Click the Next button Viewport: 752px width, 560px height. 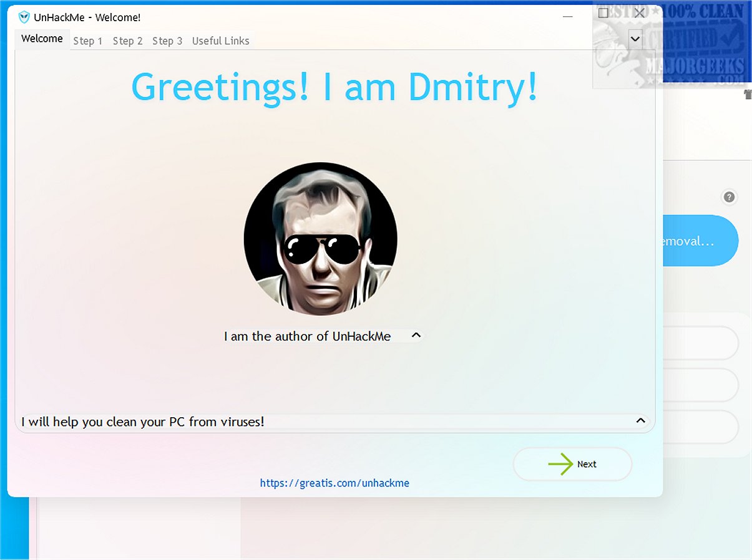coord(572,464)
